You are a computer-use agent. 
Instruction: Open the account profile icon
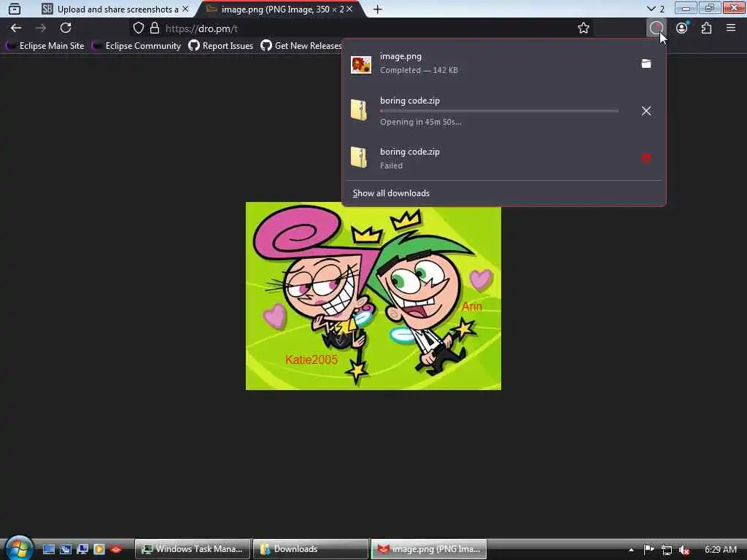(682, 28)
